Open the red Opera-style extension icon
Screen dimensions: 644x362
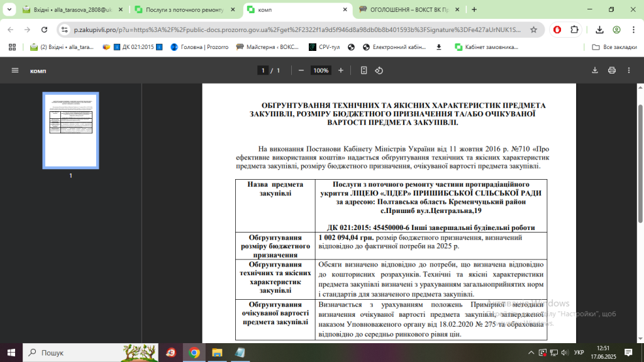coord(557,30)
